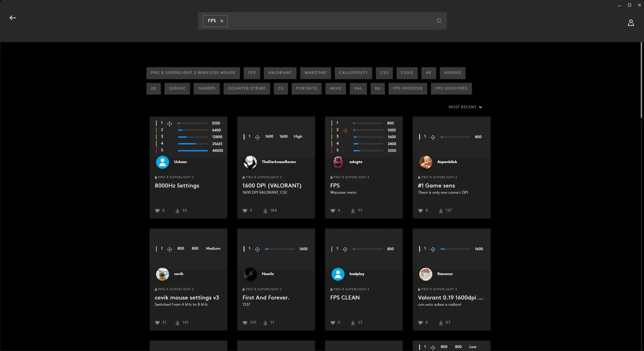Choose the 1600DPI tag filter

click(x=207, y=89)
